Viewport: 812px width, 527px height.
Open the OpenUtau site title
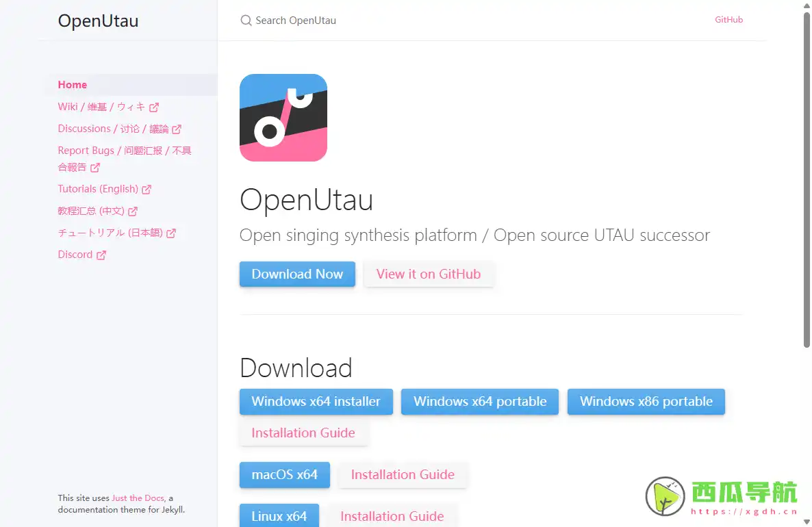click(98, 21)
